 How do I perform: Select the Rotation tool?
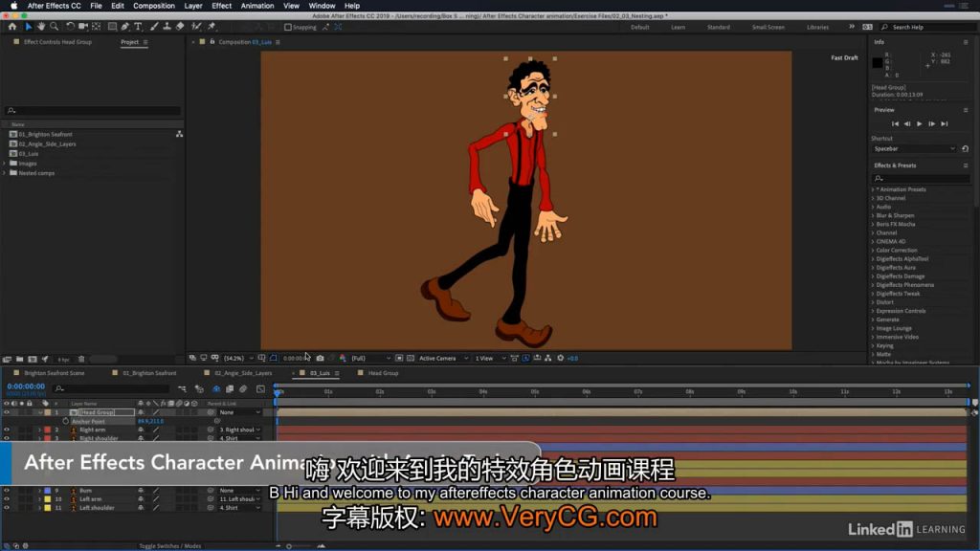tap(70, 27)
